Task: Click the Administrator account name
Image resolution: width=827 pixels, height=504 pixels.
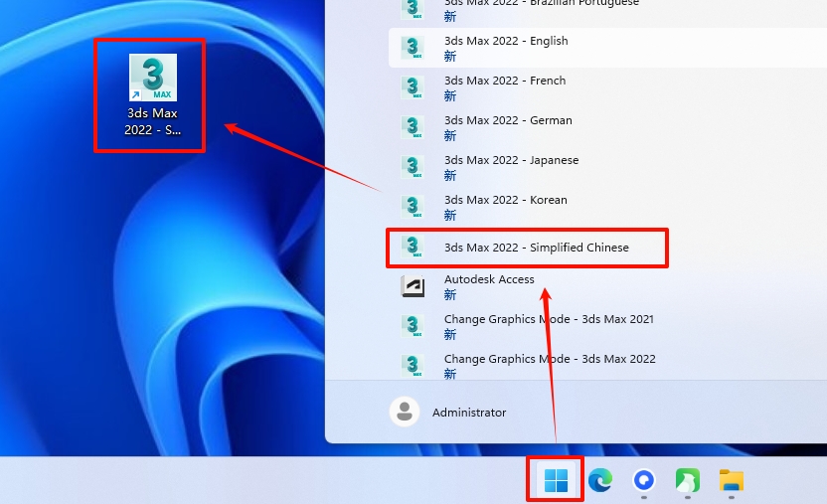Action: pos(469,413)
